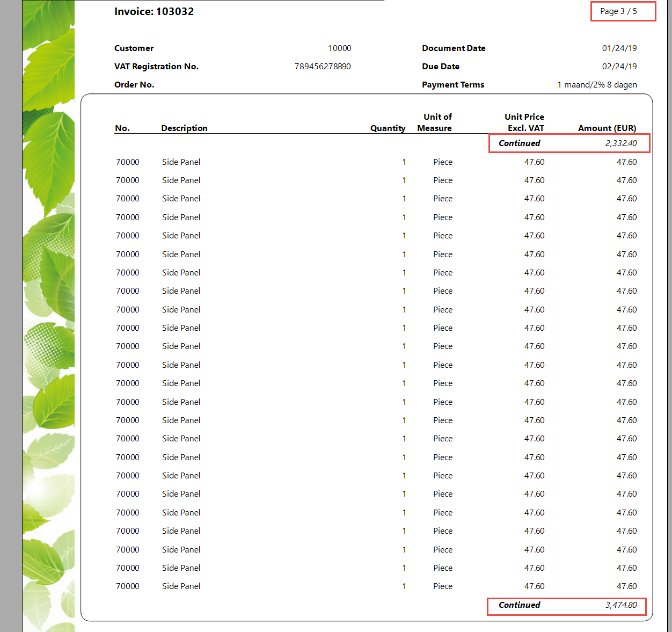Click the Invoice: 103032 heading

pyautogui.click(x=154, y=12)
